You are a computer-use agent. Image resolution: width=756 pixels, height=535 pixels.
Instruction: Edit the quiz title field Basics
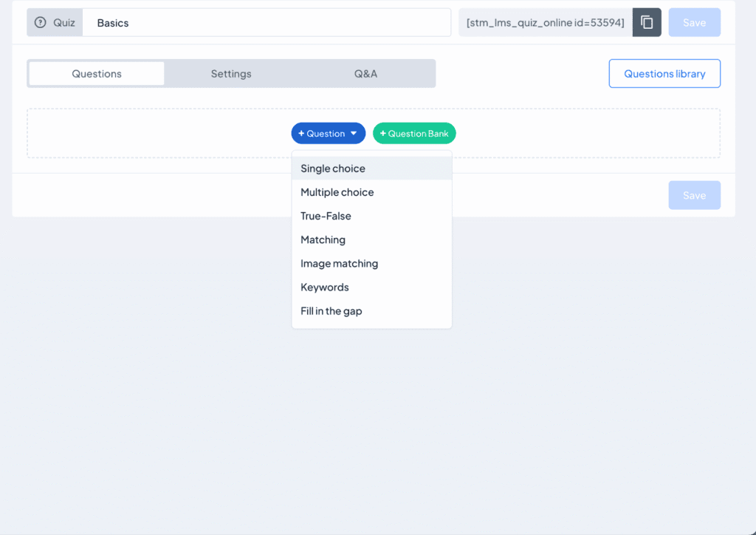267,22
